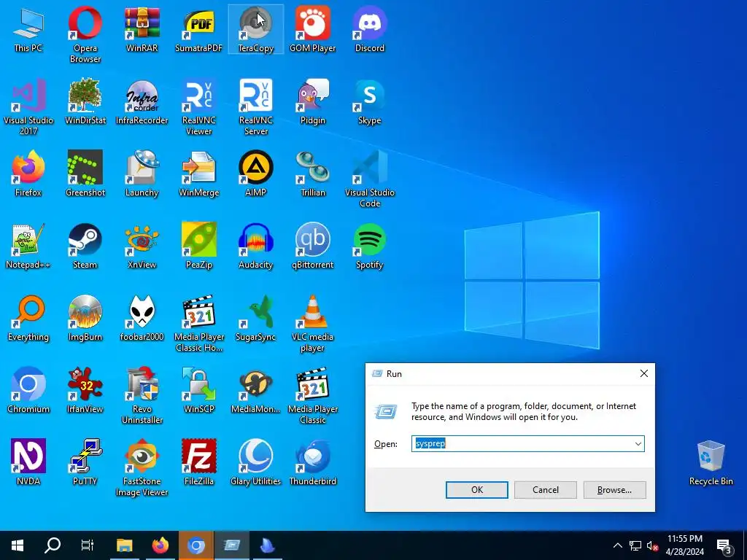This screenshot has width=747, height=560.
Task: Select the This PC desktop icon
Action: coord(28,29)
